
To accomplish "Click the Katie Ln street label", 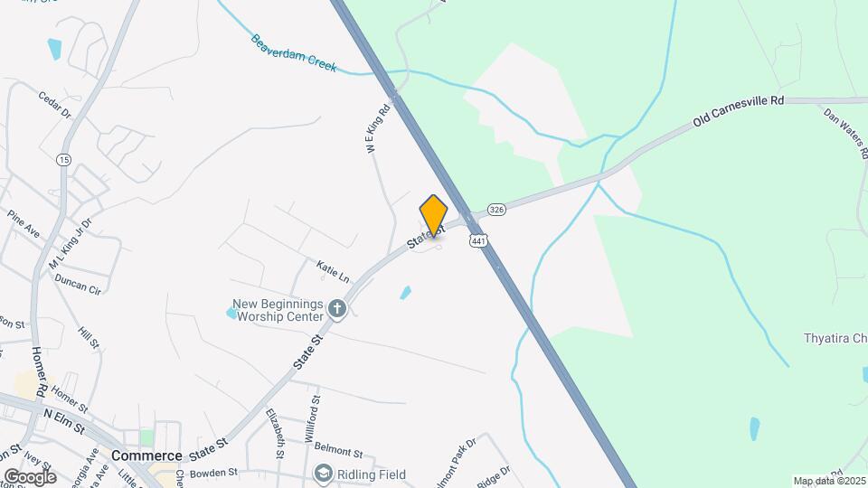I will 334,272.
